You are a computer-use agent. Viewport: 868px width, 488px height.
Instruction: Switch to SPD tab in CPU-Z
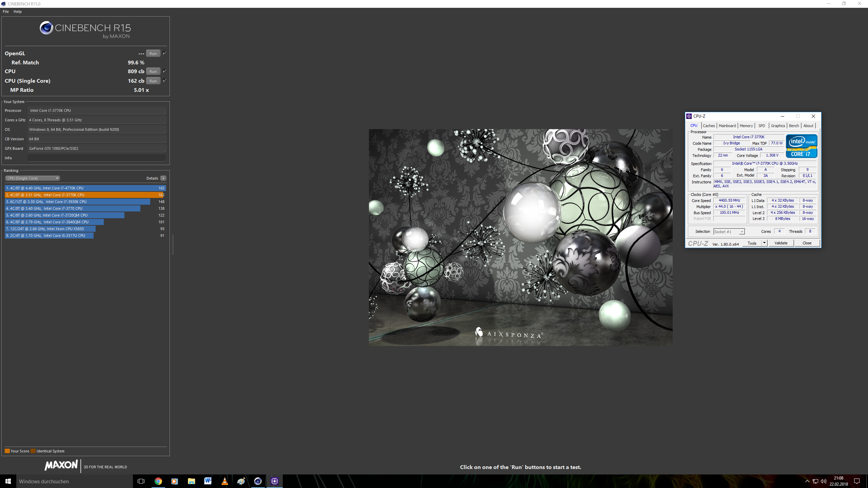762,126
